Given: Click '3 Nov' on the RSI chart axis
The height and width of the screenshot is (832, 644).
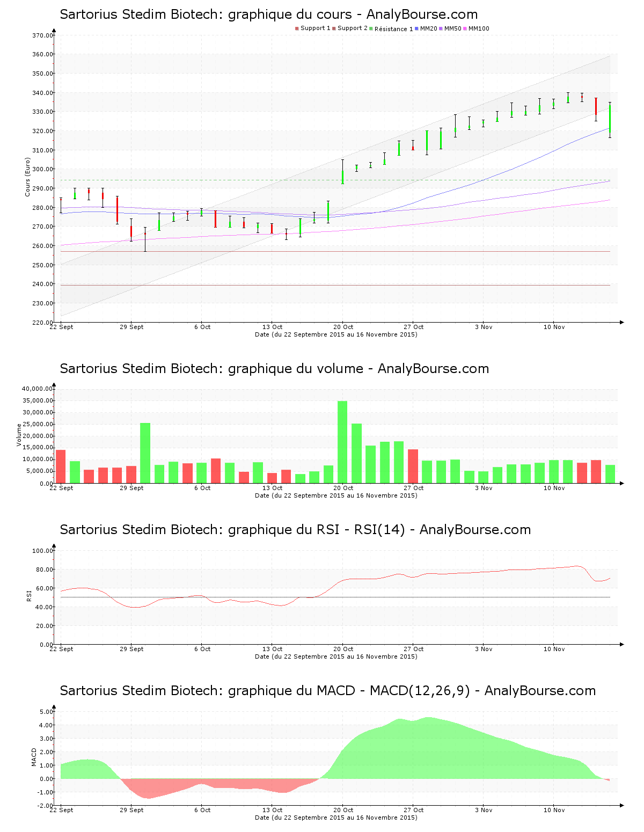Looking at the screenshot, I should 484,649.
